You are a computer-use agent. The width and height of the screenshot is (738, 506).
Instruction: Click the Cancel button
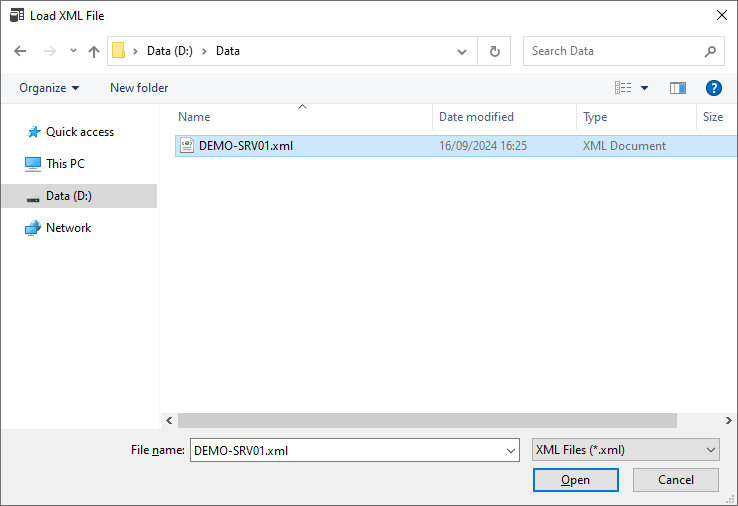click(x=676, y=480)
